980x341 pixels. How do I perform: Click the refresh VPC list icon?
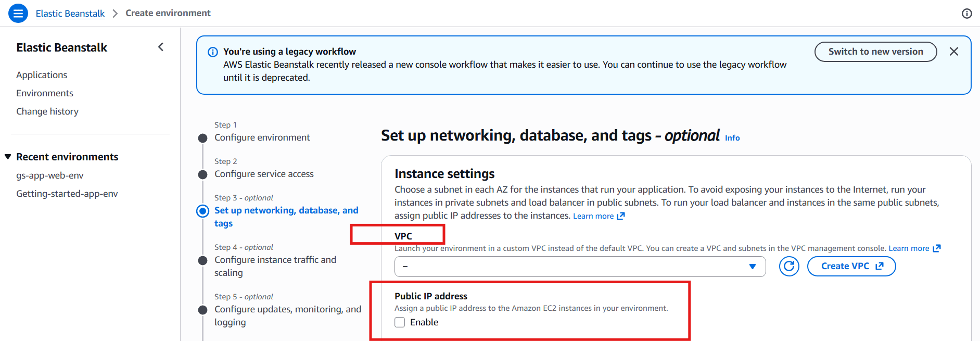[x=789, y=267]
